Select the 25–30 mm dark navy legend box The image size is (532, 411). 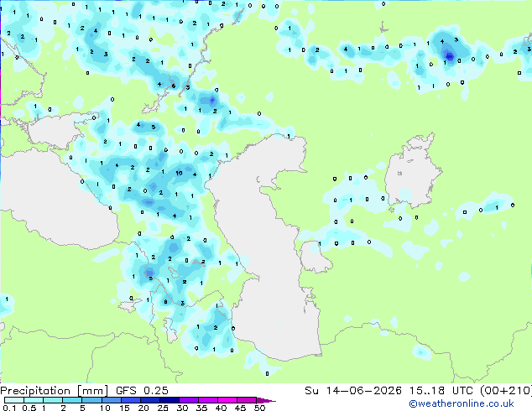click(170, 400)
